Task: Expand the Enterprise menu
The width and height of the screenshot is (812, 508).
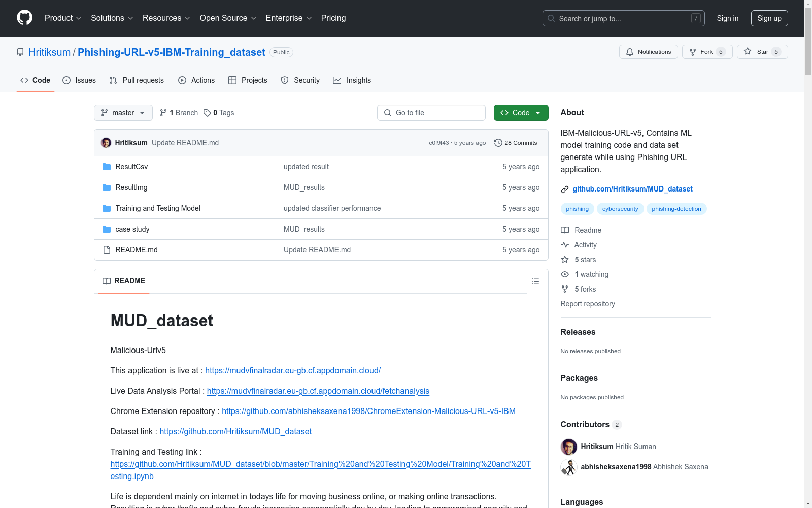Action: 289,18
